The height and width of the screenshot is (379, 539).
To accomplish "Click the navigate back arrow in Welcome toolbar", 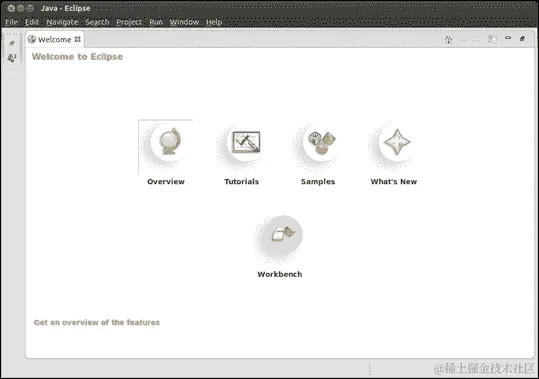I will pos(464,40).
